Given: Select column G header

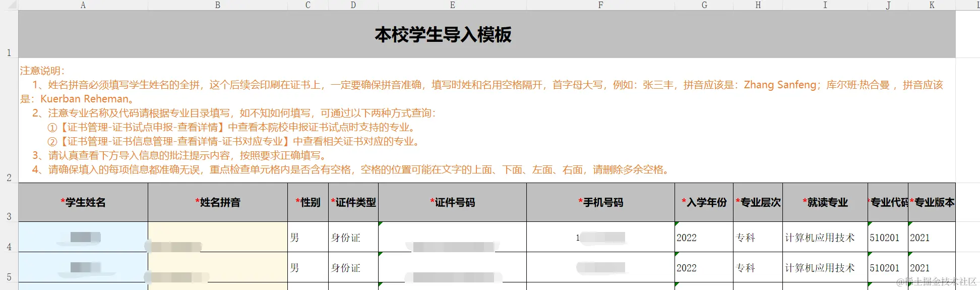Looking at the screenshot, I should (x=704, y=5).
